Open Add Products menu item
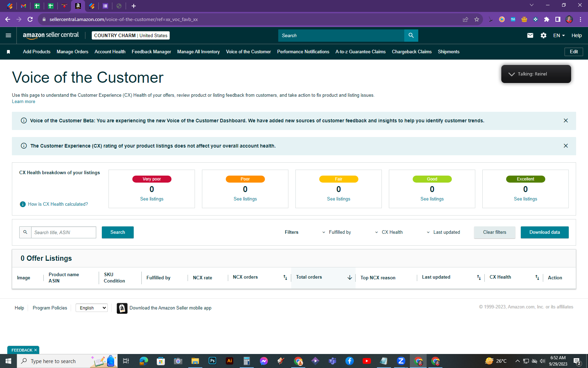The width and height of the screenshot is (588, 368). click(37, 52)
